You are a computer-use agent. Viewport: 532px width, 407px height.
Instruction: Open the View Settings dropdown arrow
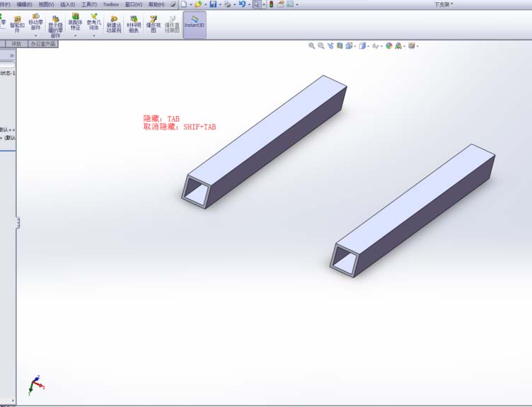click(x=417, y=46)
